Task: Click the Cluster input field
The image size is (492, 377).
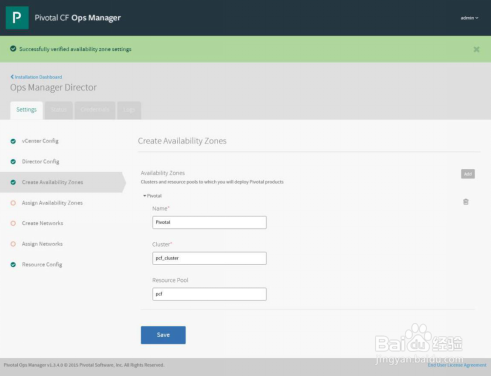Action: pos(209,258)
